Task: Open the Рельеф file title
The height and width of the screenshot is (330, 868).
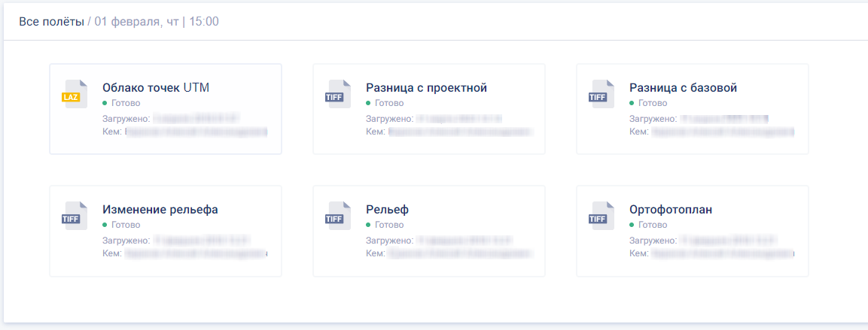Action: pos(387,210)
